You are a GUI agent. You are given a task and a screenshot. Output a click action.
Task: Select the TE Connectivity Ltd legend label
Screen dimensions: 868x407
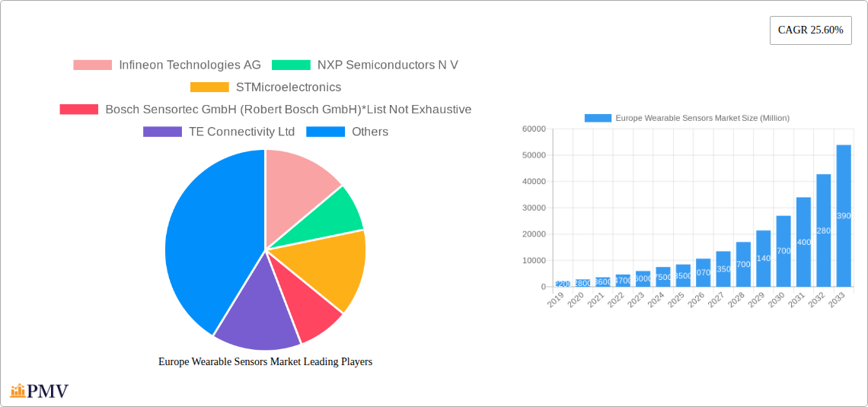click(x=241, y=132)
